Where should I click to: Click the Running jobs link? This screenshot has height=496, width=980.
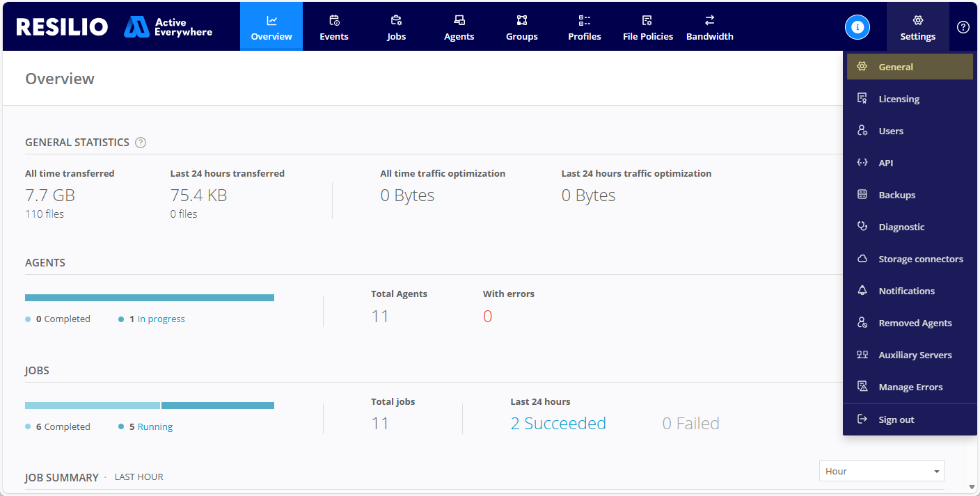click(155, 427)
